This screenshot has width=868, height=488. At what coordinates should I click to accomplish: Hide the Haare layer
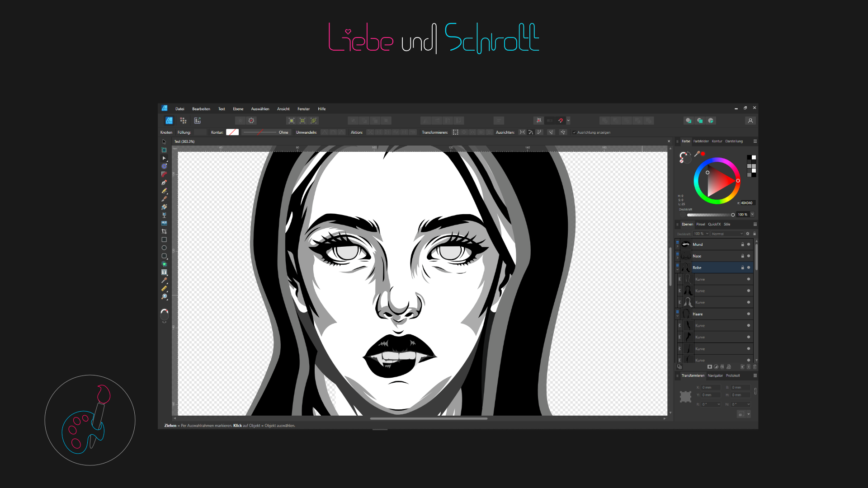pyautogui.click(x=749, y=314)
